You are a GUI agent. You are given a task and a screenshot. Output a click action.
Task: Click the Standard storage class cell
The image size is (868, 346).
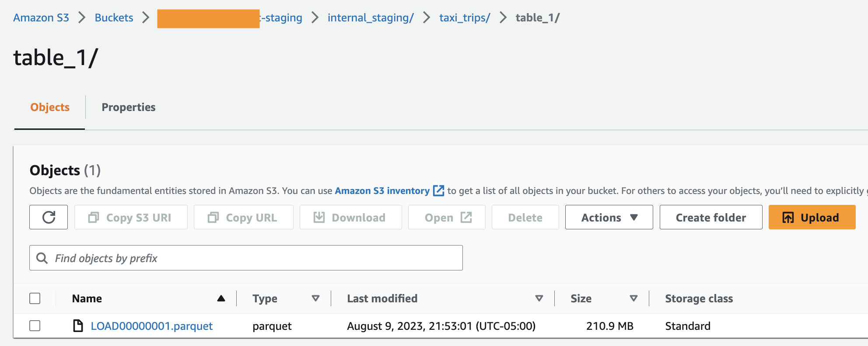pyautogui.click(x=688, y=326)
